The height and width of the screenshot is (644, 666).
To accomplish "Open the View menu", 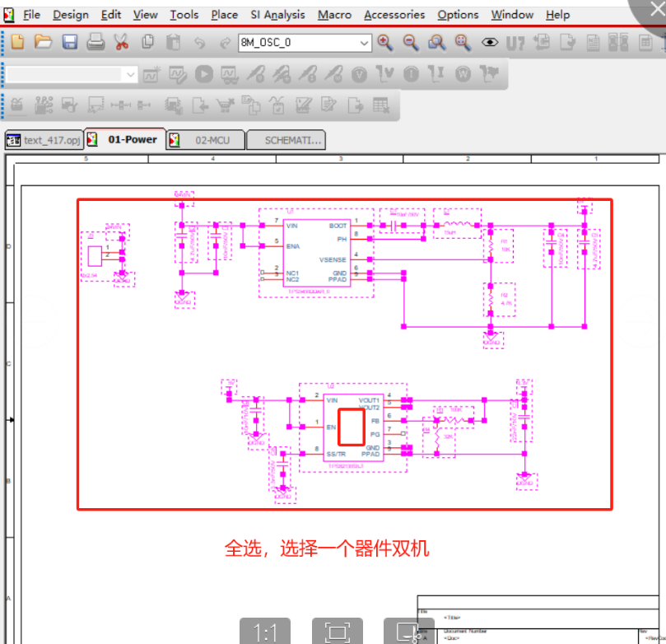I will 145,15.
